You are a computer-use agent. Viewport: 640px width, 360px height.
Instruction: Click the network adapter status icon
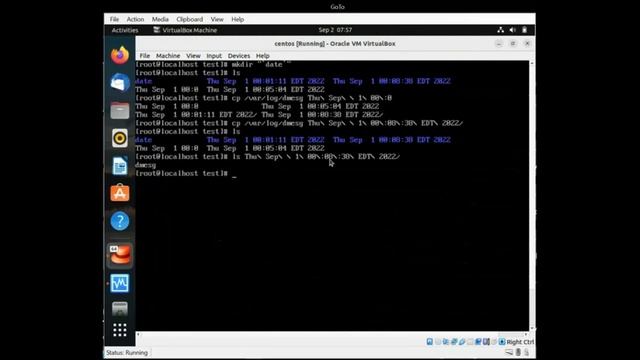454,342
